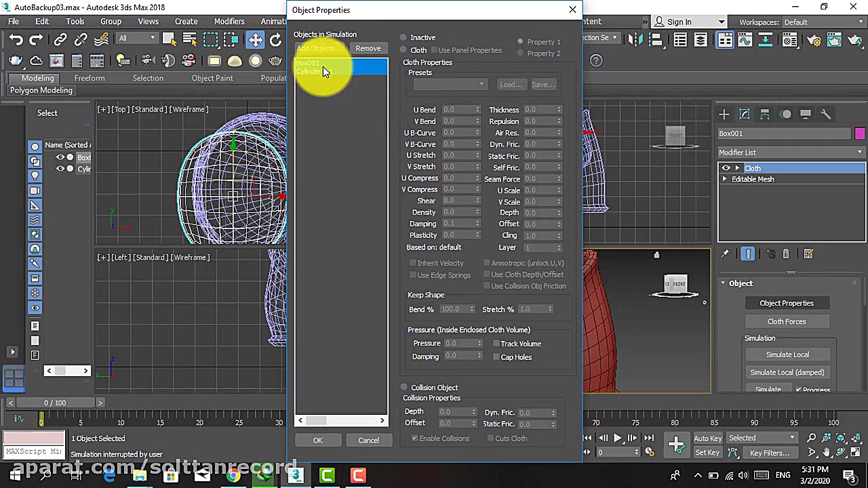This screenshot has width=868, height=488.
Task: Switch to the Freeform ribbon tab
Action: pyautogui.click(x=90, y=78)
